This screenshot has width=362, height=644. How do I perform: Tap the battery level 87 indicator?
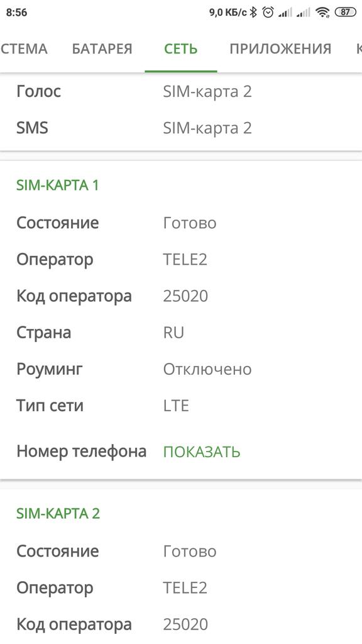coord(345,12)
